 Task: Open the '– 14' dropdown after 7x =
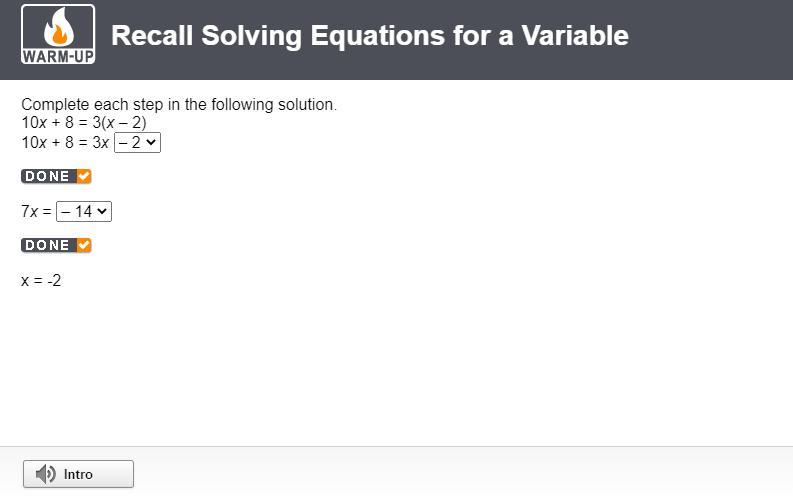(84, 211)
